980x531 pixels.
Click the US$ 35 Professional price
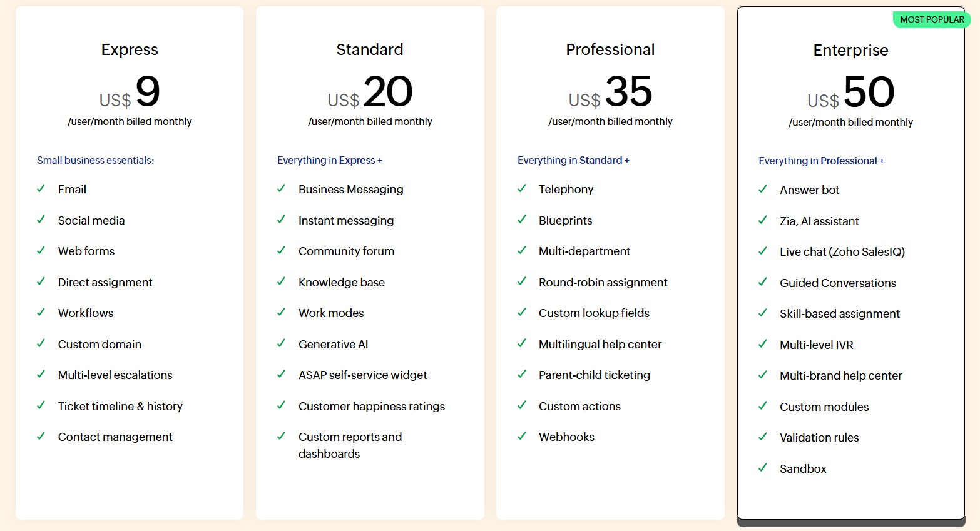(610, 92)
